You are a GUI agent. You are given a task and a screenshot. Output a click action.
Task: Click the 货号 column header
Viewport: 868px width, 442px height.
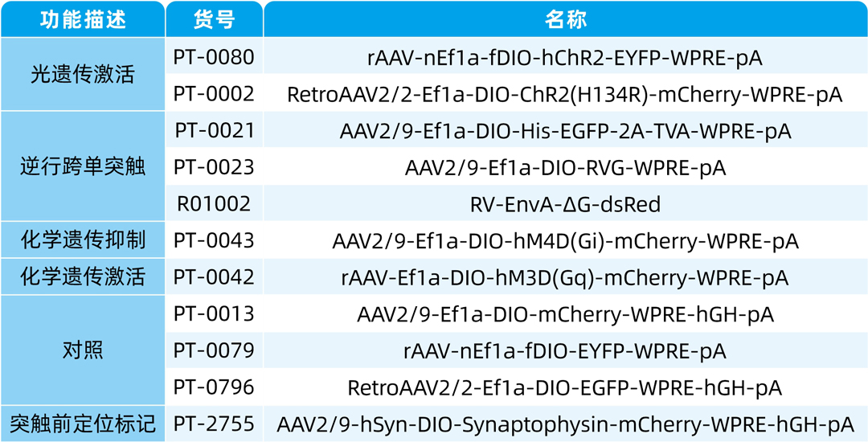pos(214,19)
